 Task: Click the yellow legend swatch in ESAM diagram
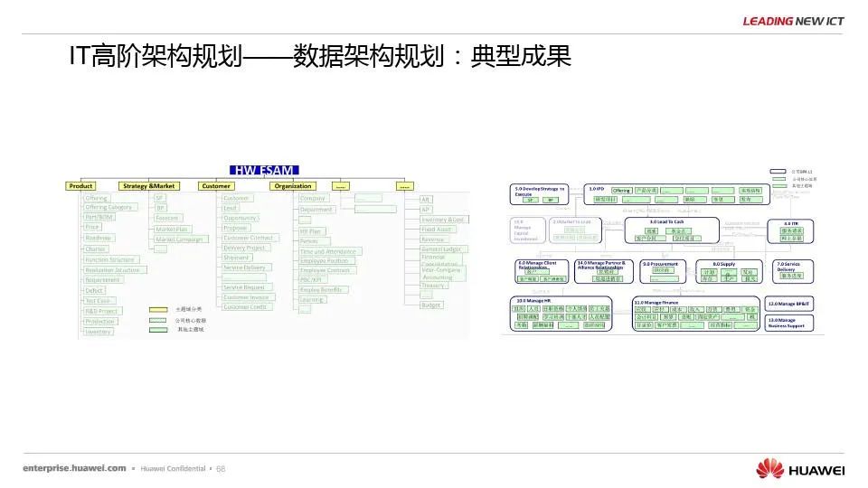(x=158, y=309)
